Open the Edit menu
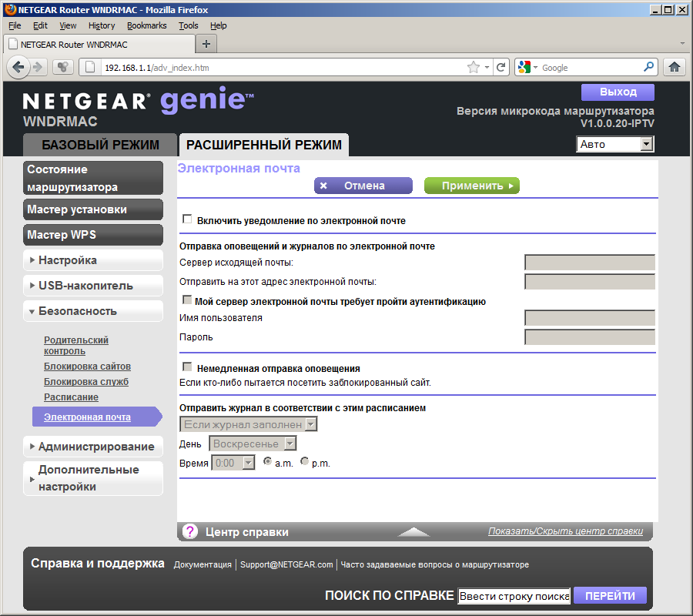 coord(40,25)
